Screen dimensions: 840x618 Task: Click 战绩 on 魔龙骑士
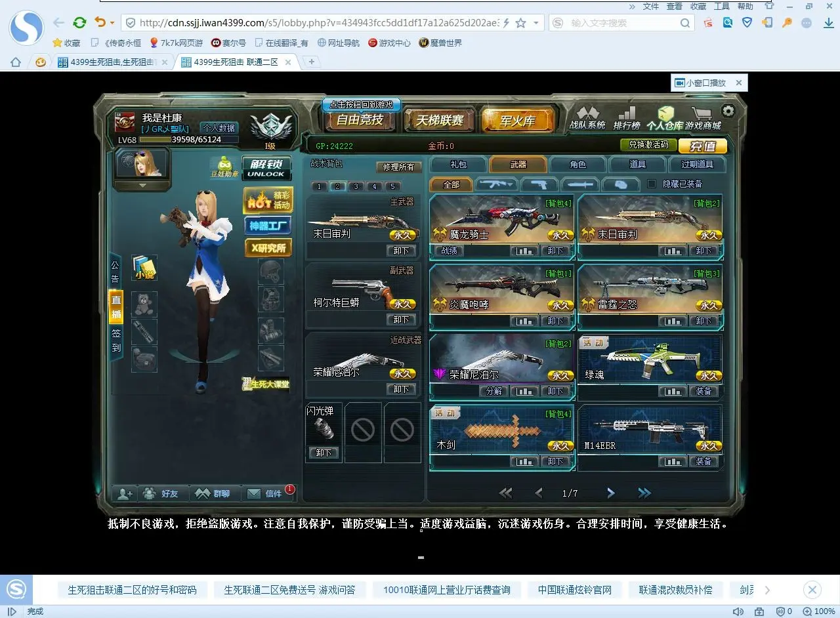pyautogui.click(x=450, y=251)
